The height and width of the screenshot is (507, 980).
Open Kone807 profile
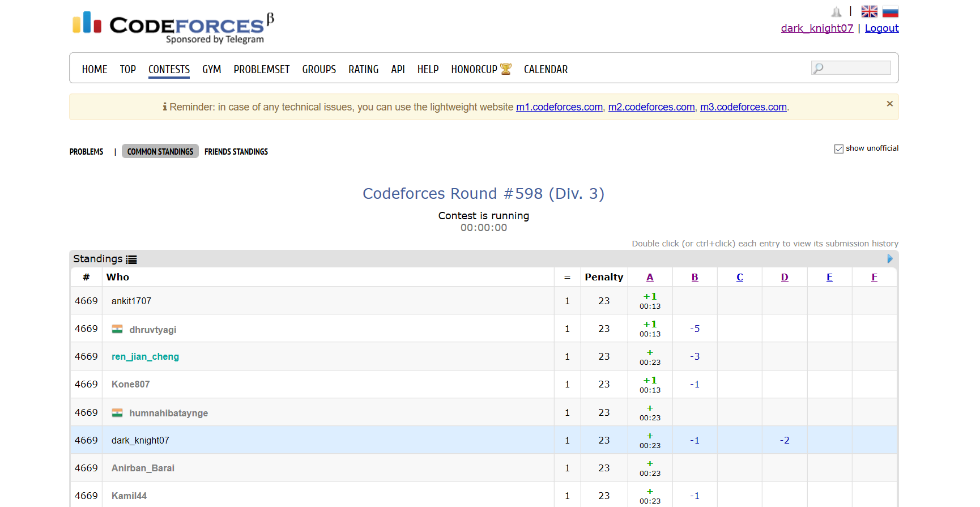[x=131, y=384]
